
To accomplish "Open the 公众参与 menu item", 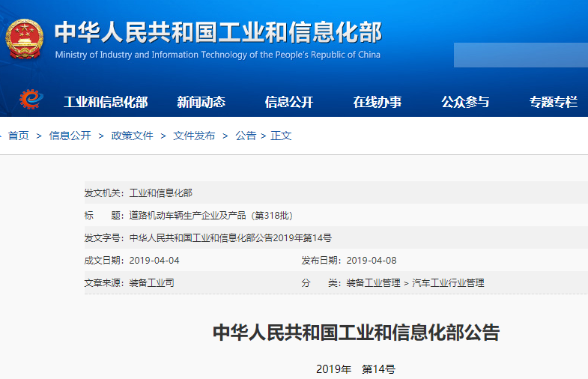I will 465,102.
